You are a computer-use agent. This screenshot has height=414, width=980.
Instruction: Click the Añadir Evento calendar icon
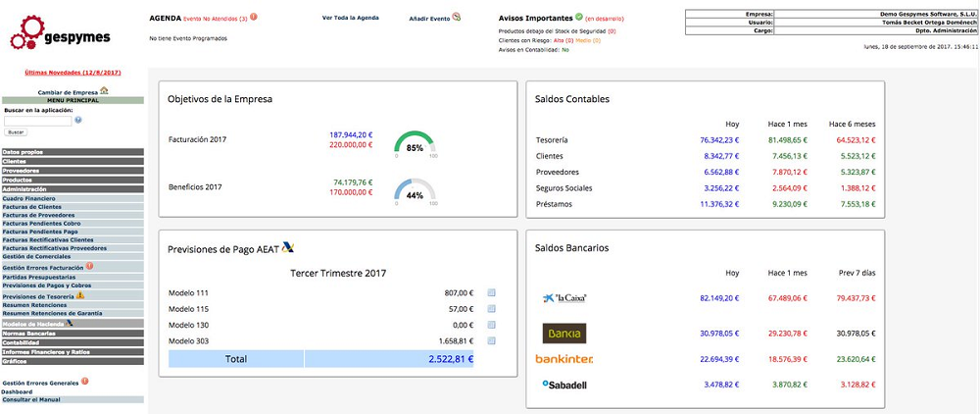tap(457, 17)
